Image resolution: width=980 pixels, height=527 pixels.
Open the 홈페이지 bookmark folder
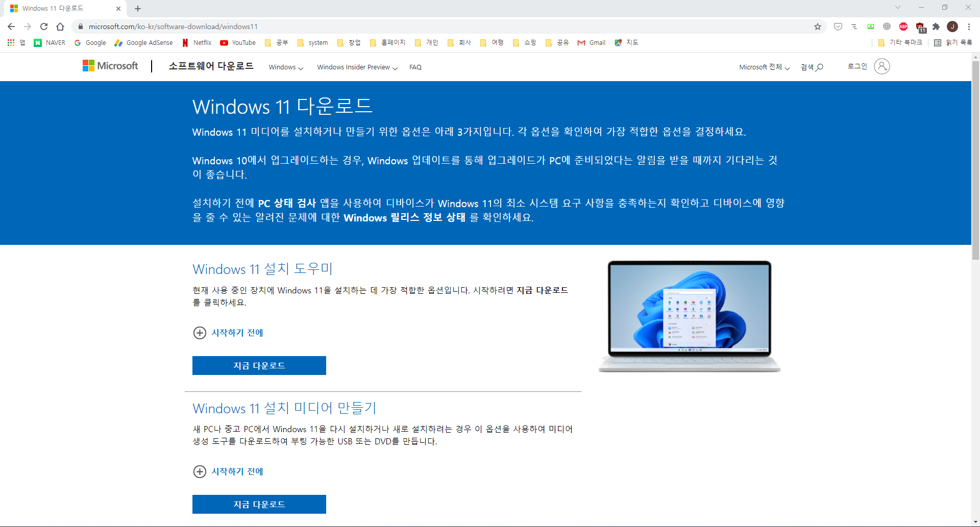(x=388, y=43)
